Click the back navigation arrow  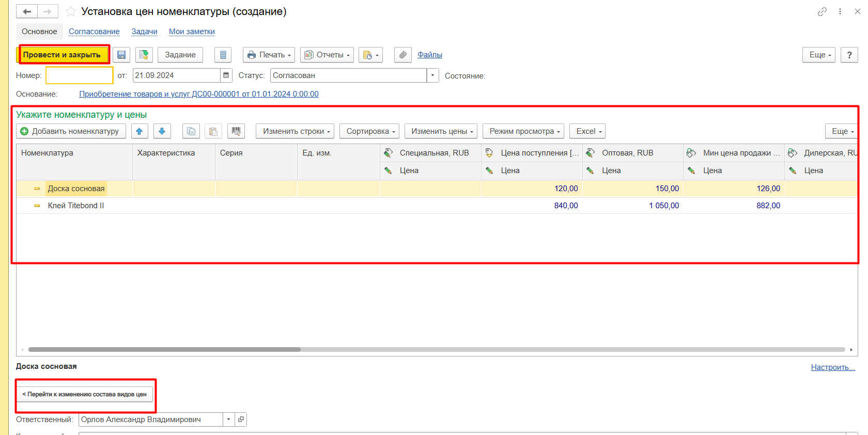click(27, 11)
